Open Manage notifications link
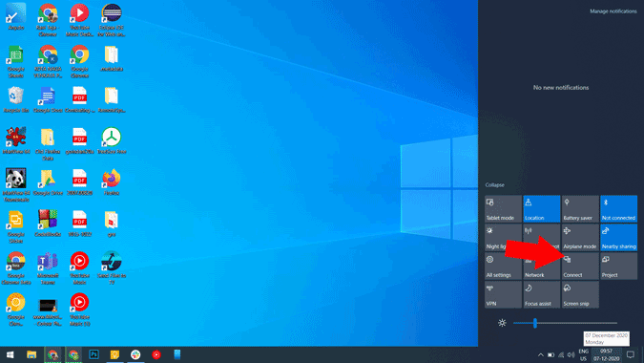This screenshot has height=363, width=644. 613,11
